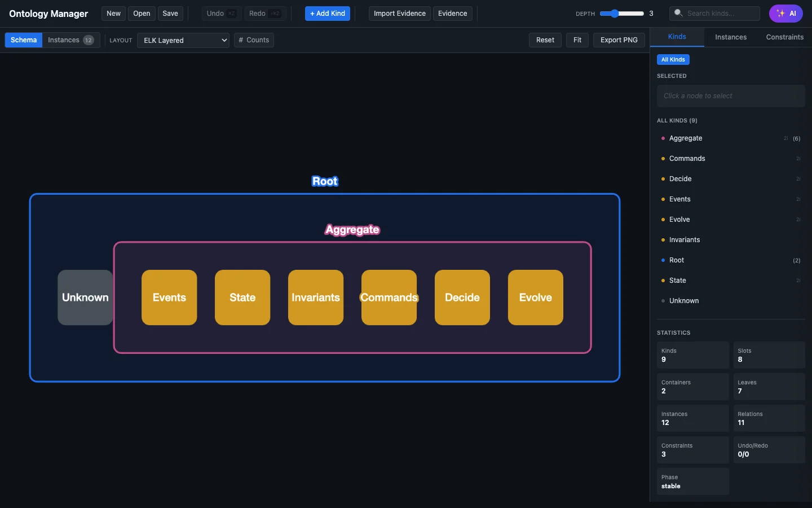Click the search kinds magnifier icon
This screenshot has width=812, height=508.
[x=677, y=14]
